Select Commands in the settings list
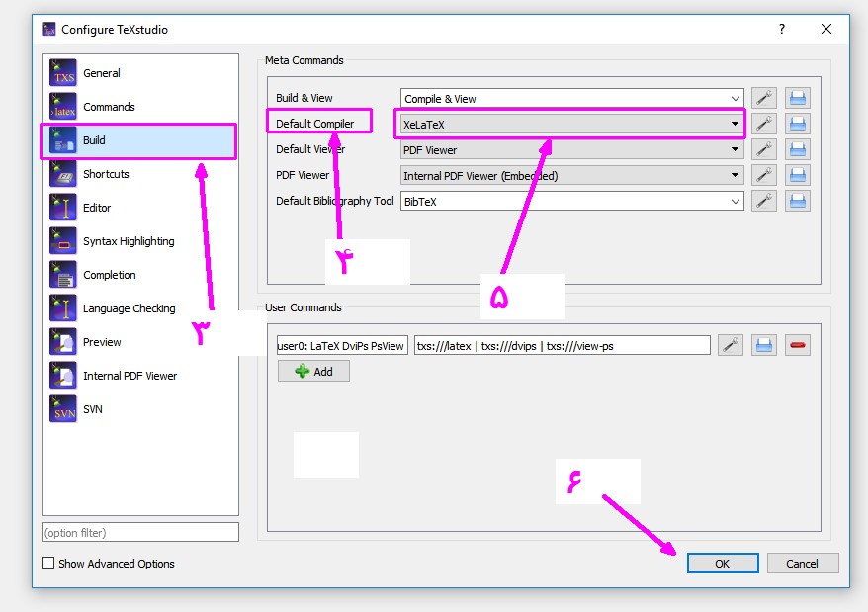This screenshot has width=868, height=612. pos(140,107)
